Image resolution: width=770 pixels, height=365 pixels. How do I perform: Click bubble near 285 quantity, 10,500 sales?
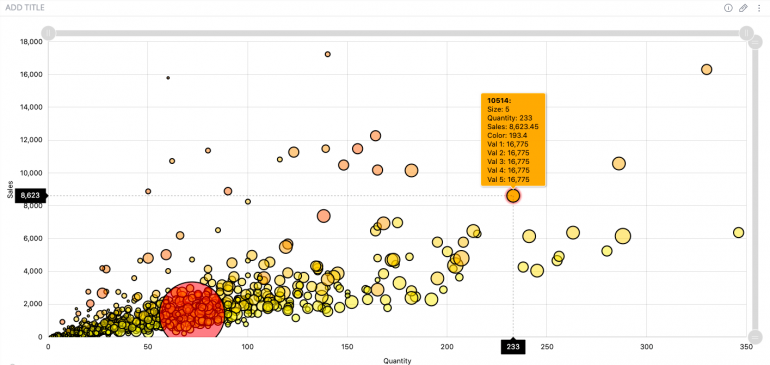(x=619, y=164)
